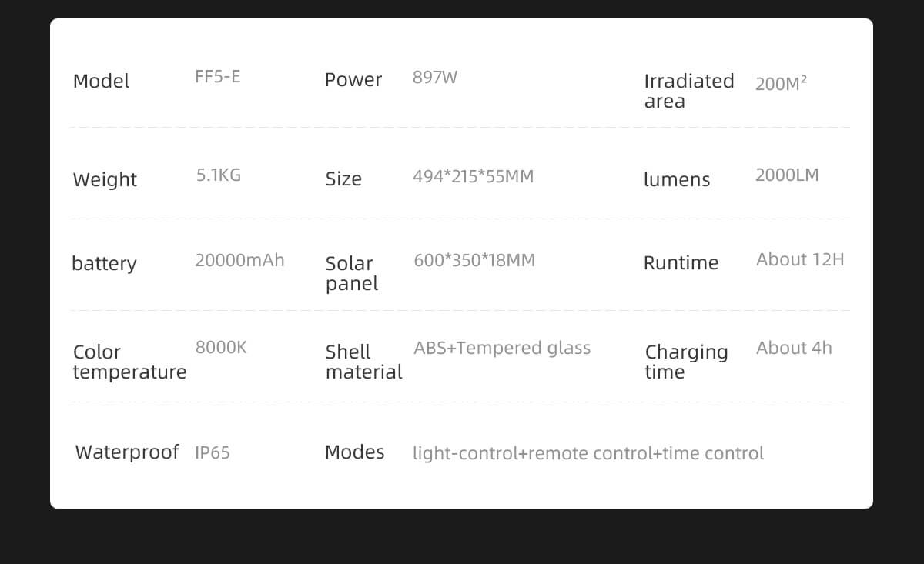Select the 20000mAh battery value
This screenshot has width=924, height=564.
[x=239, y=260]
